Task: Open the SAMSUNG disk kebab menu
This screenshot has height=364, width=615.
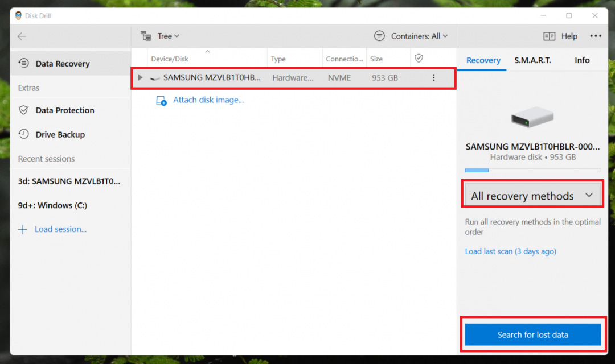Action: pyautogui.click(x=434, y=77)
